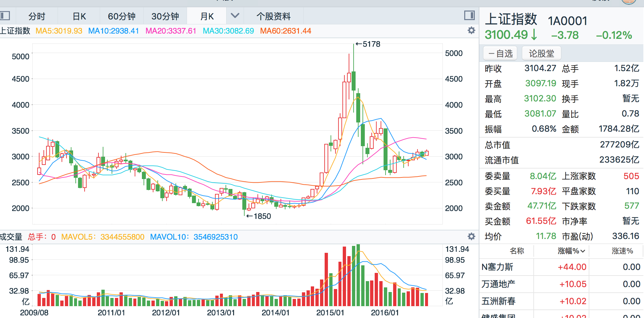The width and height of the screenshot is (644, 318).
Task: Open the 个股资料 tab
Action: 274,16
